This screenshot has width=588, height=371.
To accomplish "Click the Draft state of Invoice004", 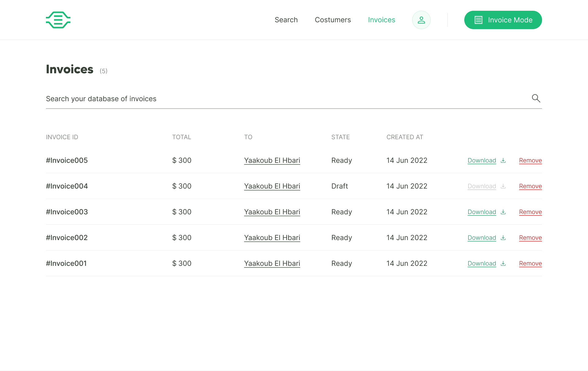I will tap(340, 186).
